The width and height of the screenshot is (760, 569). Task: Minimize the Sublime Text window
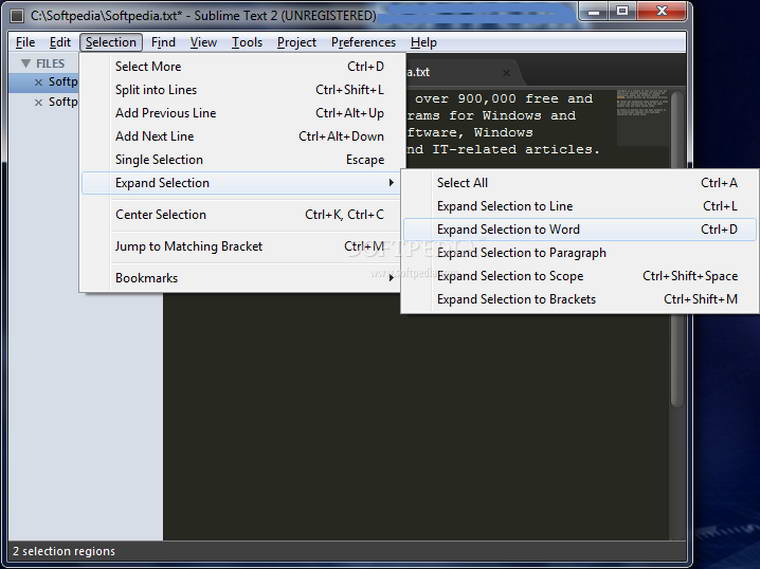pyautogui.click(x=593, y=11)
